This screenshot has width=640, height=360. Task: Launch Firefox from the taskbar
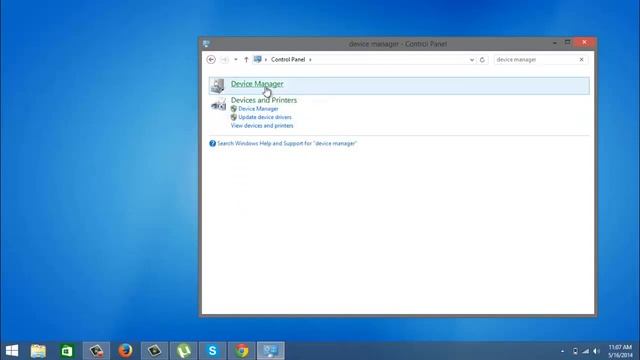coord(125,351)
